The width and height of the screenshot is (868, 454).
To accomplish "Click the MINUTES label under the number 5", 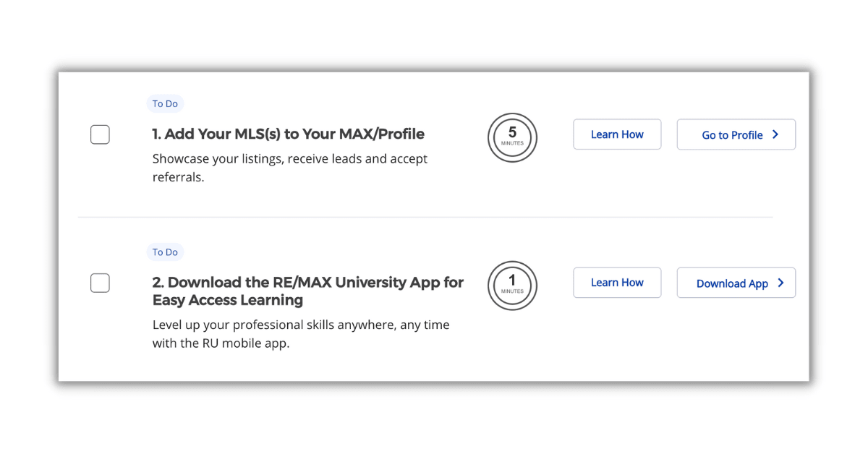I will pyautogui.click(x=512, y=143).
